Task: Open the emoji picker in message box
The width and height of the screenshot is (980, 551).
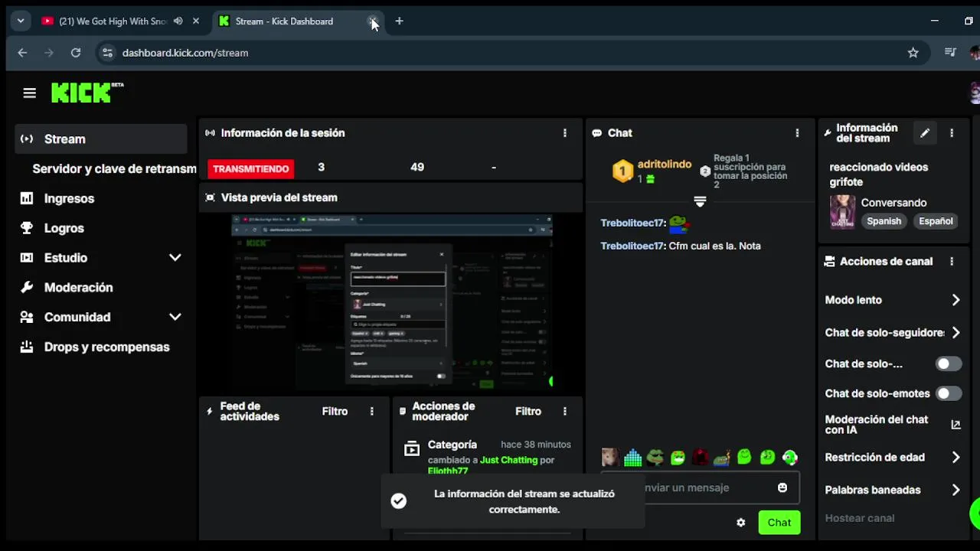Action: [x=782, y=487]
